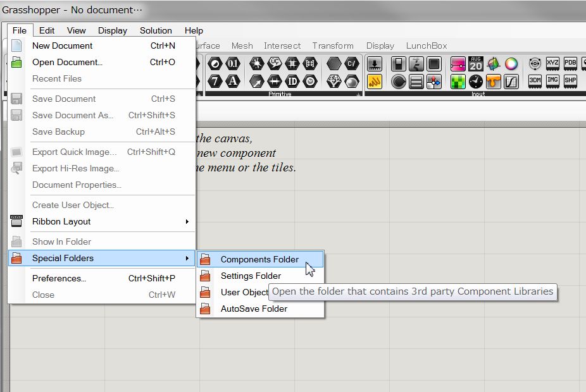Select the Import IMG icon
Image resolution: width=586 pixels, height=392 pixels.
(x=552, y=81)
